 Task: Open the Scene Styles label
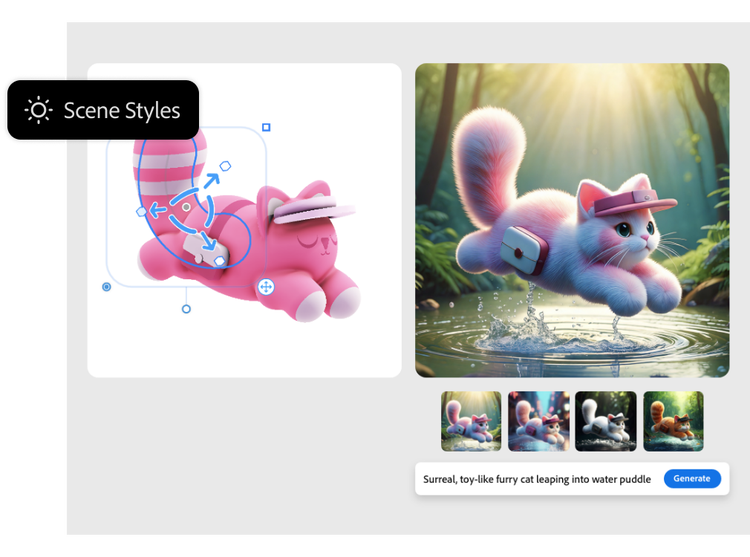pyautogui.click(x=122, y=110)
